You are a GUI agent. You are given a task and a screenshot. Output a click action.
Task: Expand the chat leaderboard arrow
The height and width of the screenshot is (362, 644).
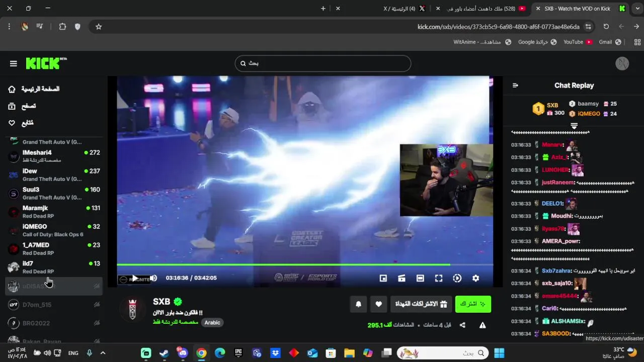(574, 126)
